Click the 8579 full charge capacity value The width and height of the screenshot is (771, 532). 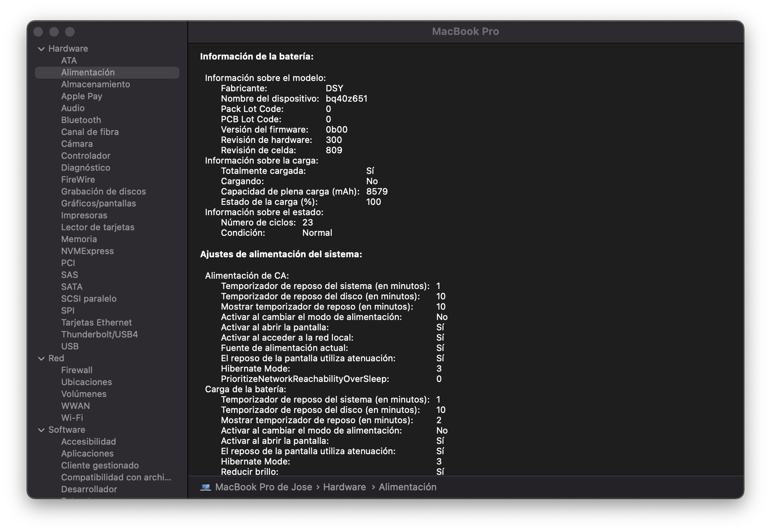coord(377,191)
